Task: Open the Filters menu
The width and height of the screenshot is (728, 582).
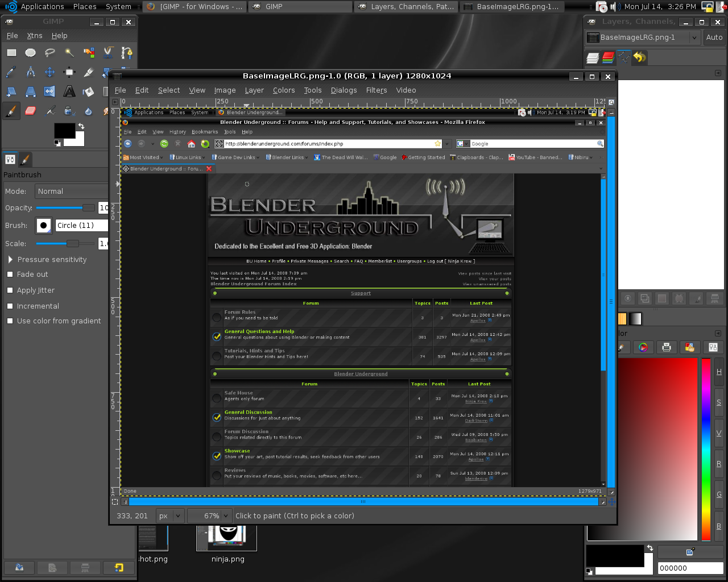Action: pos(376,90)
